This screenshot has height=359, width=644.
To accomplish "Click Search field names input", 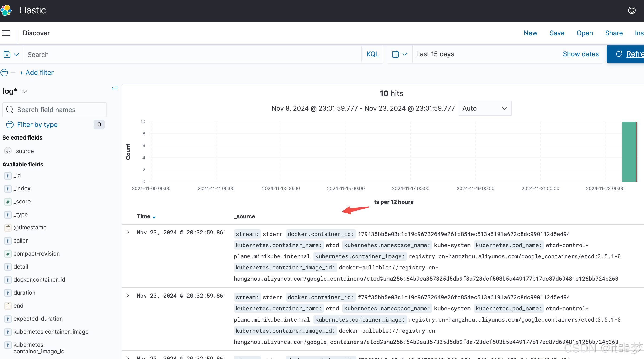I will pos(54,110).
